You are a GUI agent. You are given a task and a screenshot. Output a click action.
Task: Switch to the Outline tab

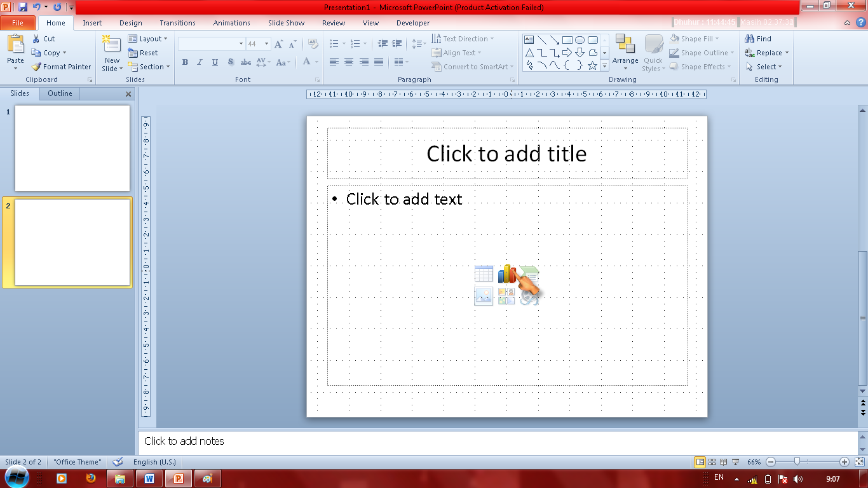coord(59,93)
